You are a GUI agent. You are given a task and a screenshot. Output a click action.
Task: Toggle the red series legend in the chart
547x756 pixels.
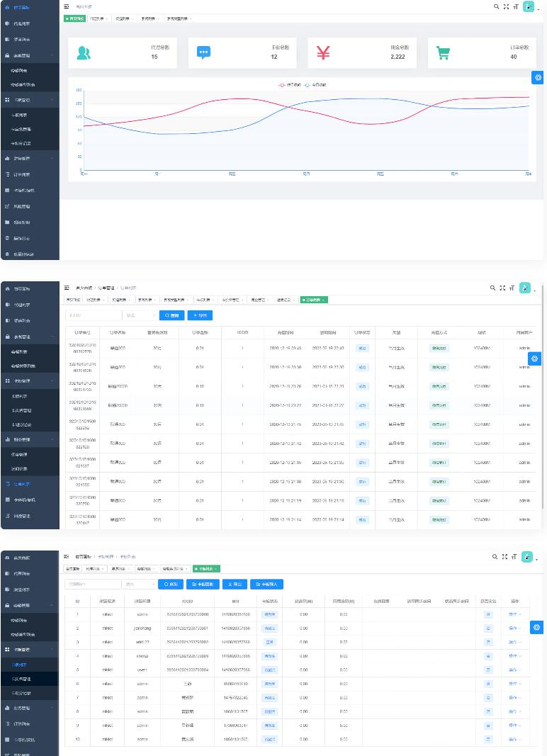click(289, 85)
